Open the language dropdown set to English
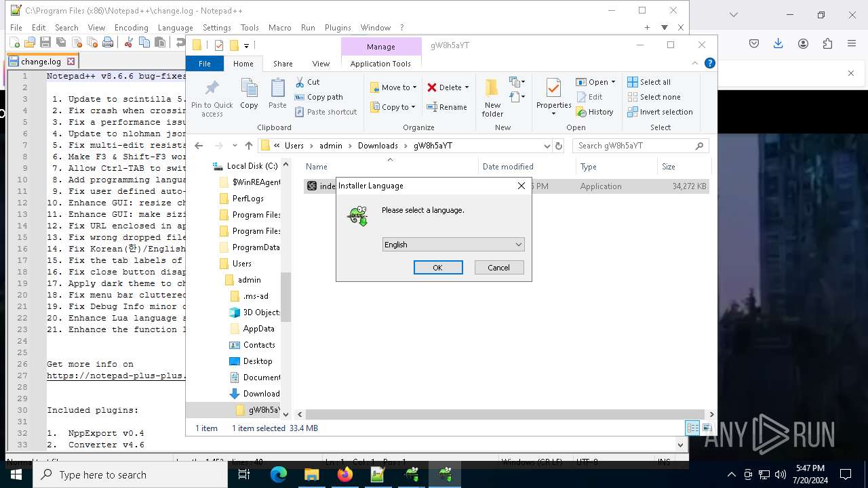Screen dimensions: 868x488 (454, 245)
